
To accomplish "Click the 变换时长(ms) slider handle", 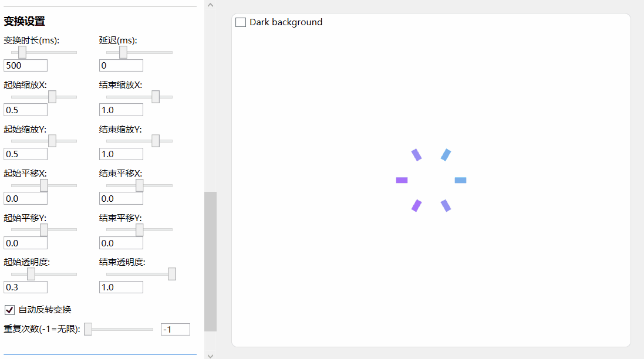I will click(22, 52).
